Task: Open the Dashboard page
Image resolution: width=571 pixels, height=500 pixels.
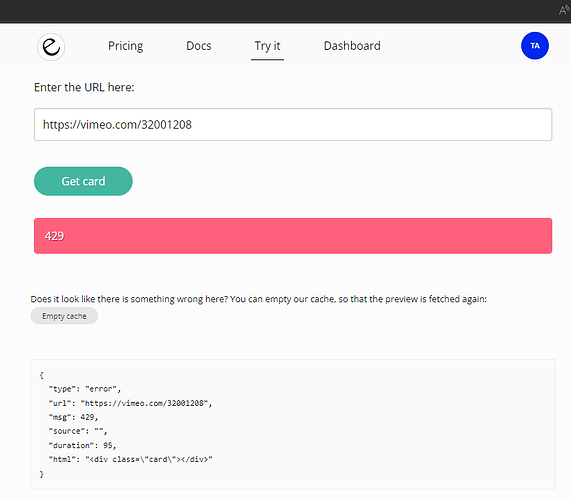Action: coord(352,46)
